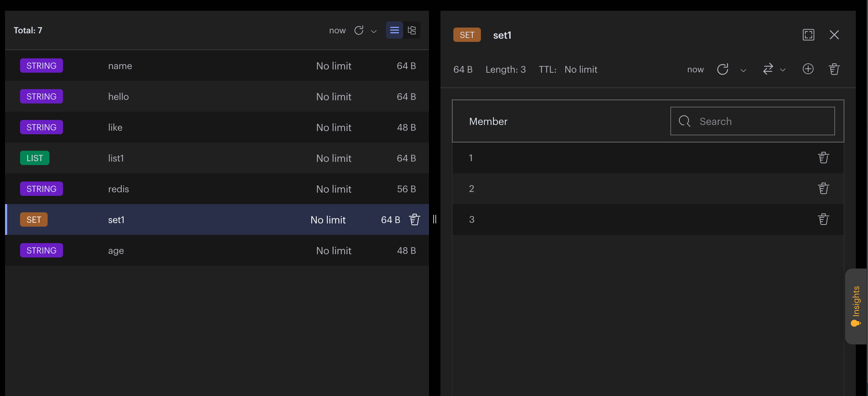Viewport: 868px width, 396px height.
Task: Switch to list view
Action: [394, 30]
